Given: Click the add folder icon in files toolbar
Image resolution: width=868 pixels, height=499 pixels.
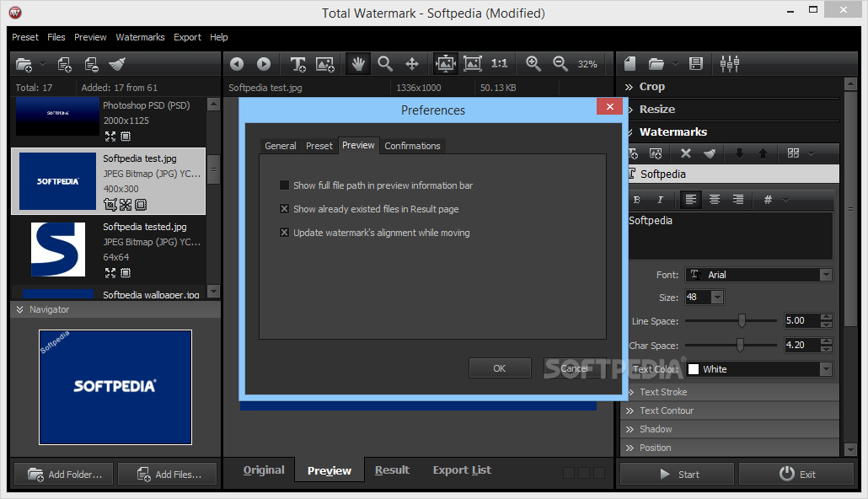Looking at the screenshot, I should point(24,64).
